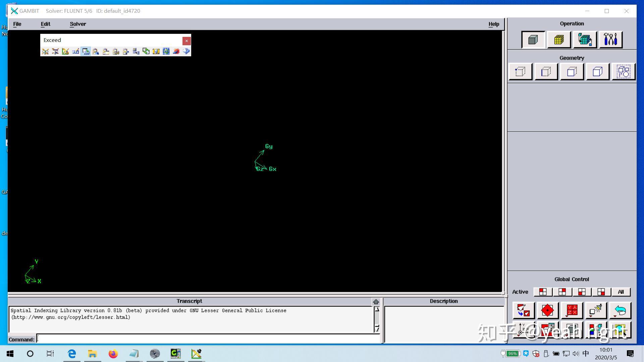Expand the Orient Model YZX dropdown button
The height and width of the screenshot is (362, 644).
point(572,310)
